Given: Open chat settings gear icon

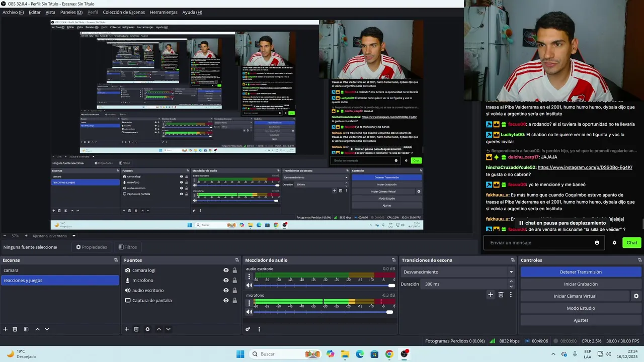Looking at the screenshot, I should [614, 243].
